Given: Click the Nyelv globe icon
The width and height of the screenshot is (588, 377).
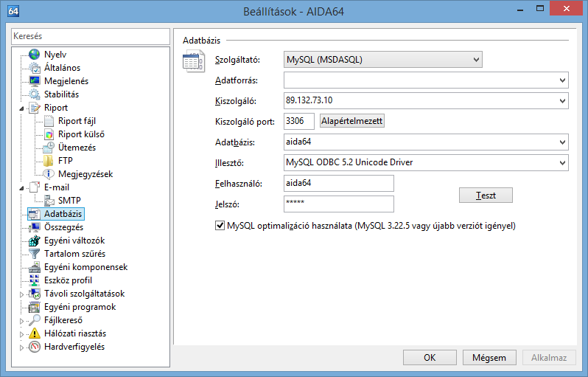Looking at the screenshot, I should [34, 55].
